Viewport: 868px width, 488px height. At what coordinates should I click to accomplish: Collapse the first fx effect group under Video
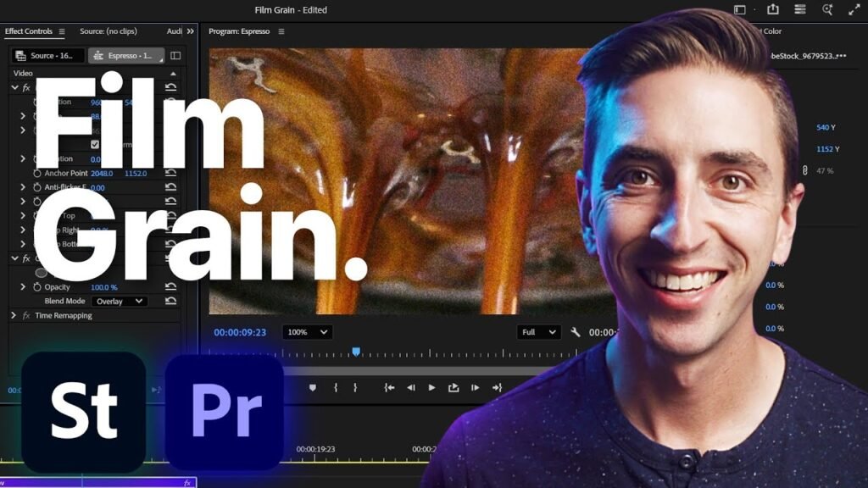[14, 87]
